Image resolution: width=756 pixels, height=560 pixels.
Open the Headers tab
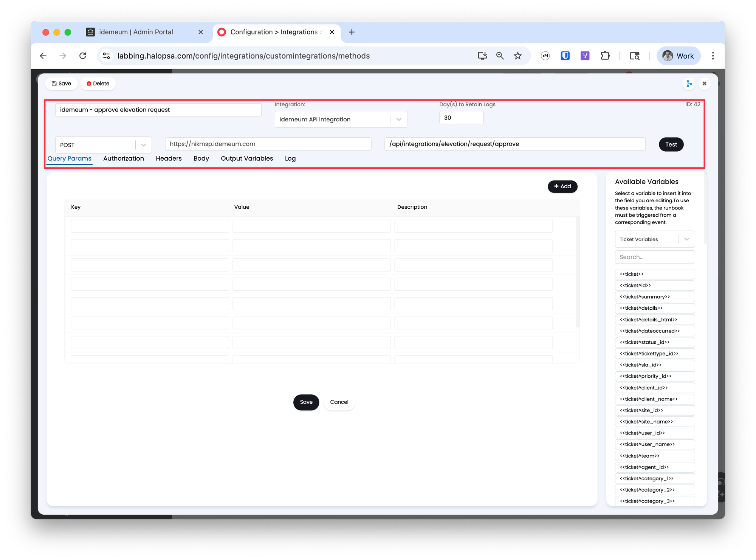(x=169, y=158)
